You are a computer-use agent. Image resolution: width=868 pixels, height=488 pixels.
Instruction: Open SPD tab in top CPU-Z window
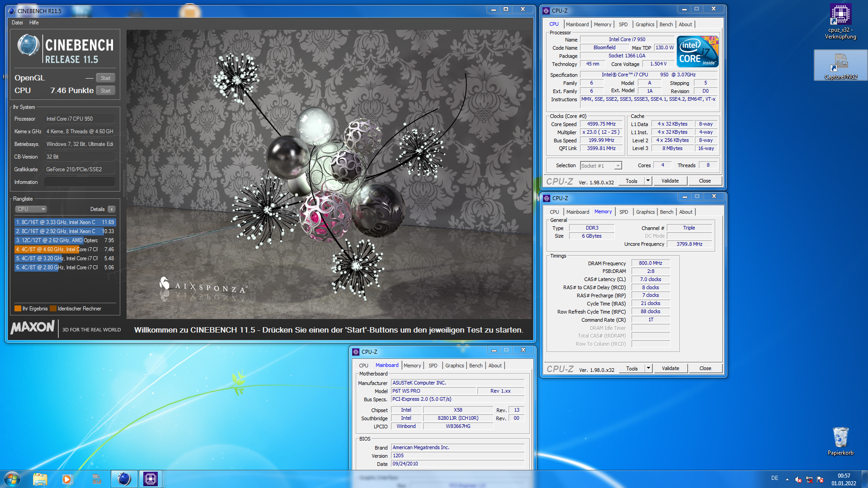(x=623, y=24)
